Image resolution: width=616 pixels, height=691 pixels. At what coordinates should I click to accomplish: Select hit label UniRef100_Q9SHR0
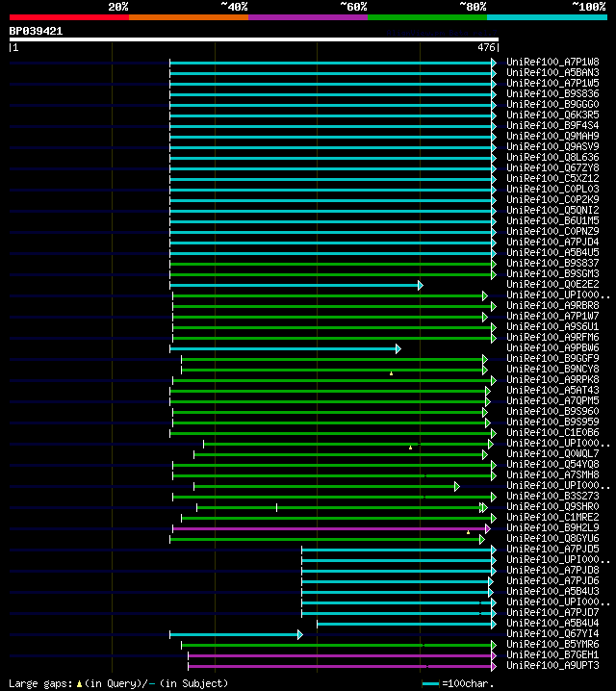click(552, 506)
